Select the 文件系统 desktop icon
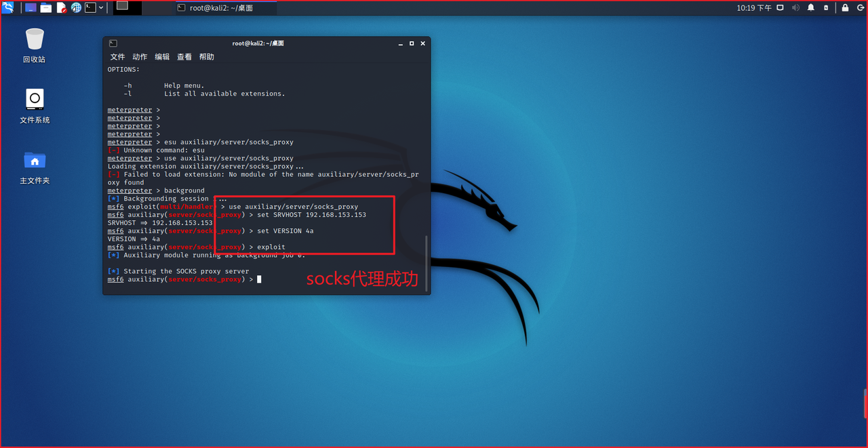Screen dimensions: 868x448 tap(35, 106)
